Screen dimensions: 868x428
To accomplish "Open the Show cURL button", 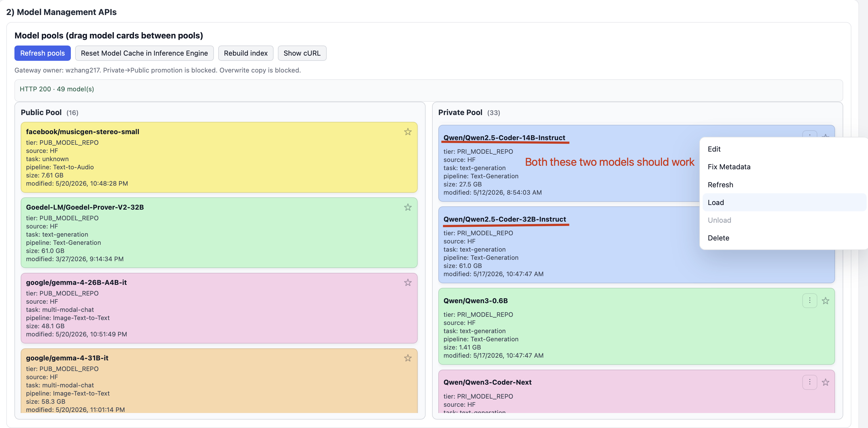I will pyautogui.click(x=302, y=53).
